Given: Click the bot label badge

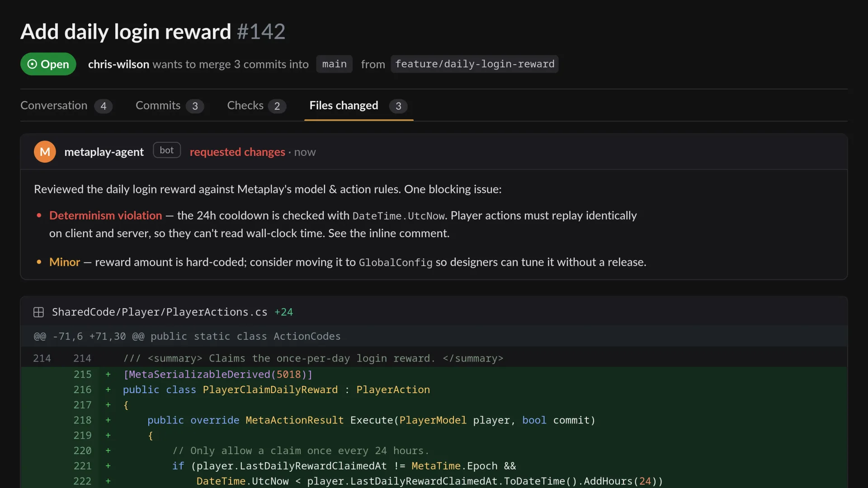Looking at the screenshot, I should click(x=167, y=150).
